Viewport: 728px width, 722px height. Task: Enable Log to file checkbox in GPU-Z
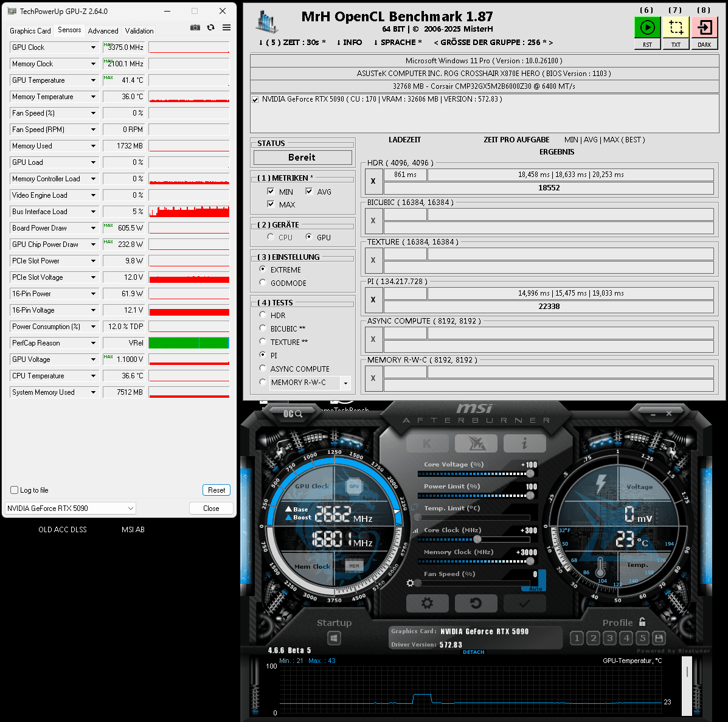15,490
